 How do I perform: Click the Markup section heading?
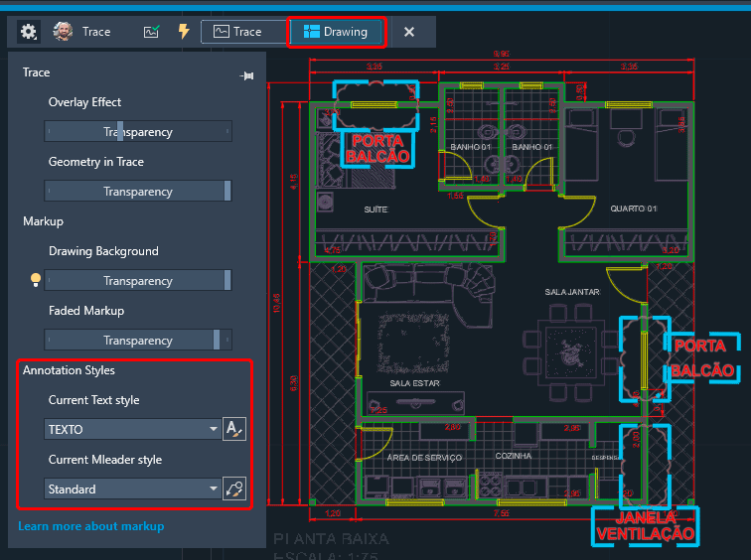point(43,221)
